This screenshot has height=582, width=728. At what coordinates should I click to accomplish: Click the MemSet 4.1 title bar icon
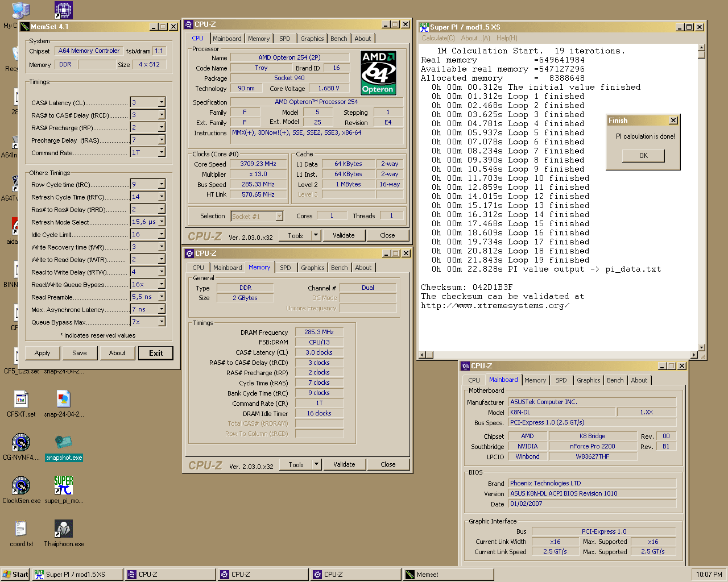(x=25, y=27)
